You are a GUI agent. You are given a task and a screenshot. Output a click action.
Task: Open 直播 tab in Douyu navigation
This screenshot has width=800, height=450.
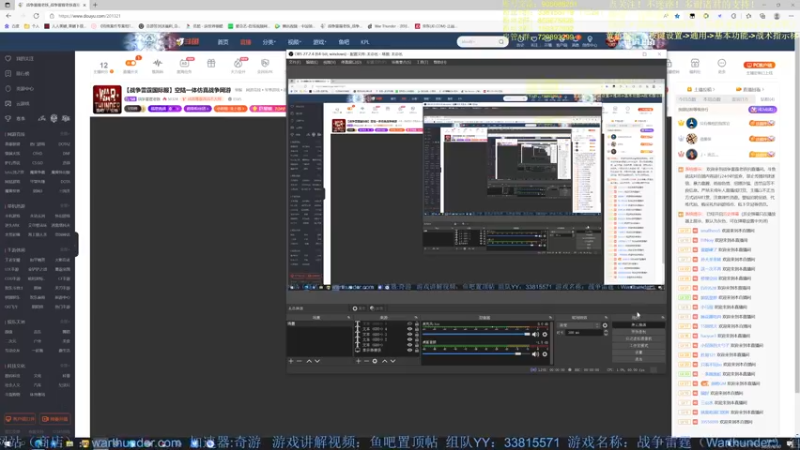coord(246,42)
